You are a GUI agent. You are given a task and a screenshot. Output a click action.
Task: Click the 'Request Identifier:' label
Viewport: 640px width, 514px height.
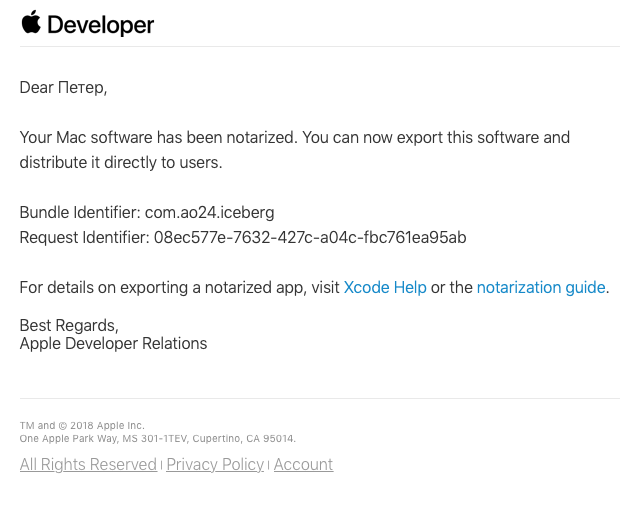84,238
